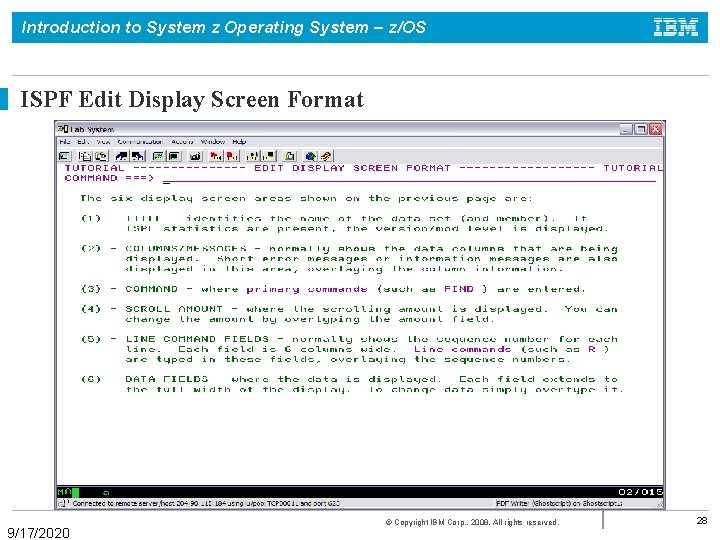The height and width of the screenshot is (540, 720).
Task: Click the quit macro toolbar icon
Action: pyautogui.click(x=269, y=156)
